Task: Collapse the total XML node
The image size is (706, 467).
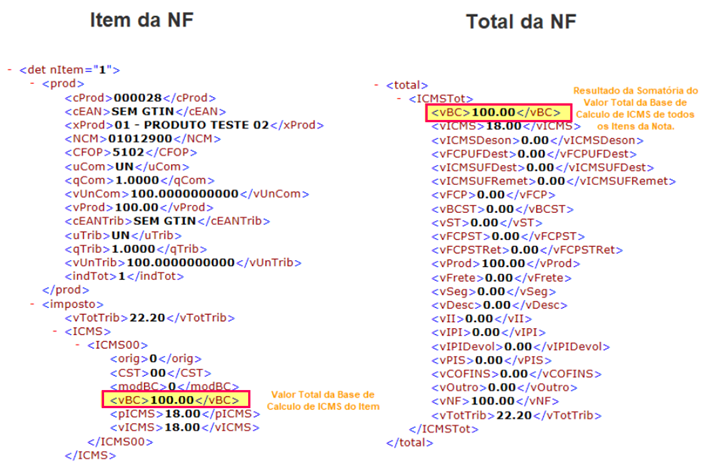Action: coord(376,86)
